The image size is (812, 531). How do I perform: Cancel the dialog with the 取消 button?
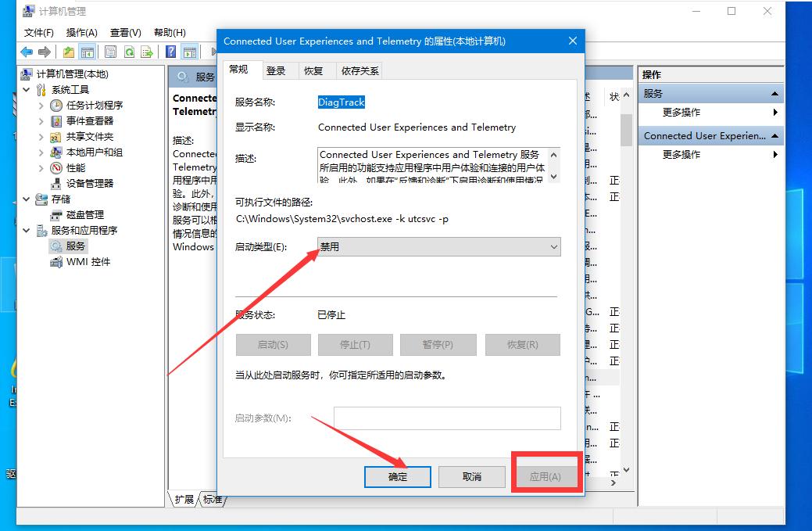(x=472, y=477)
